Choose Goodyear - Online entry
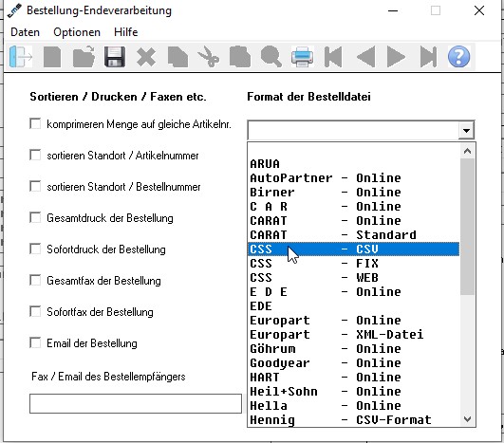This screenshot has width=504, height=443. coord(354,363)
